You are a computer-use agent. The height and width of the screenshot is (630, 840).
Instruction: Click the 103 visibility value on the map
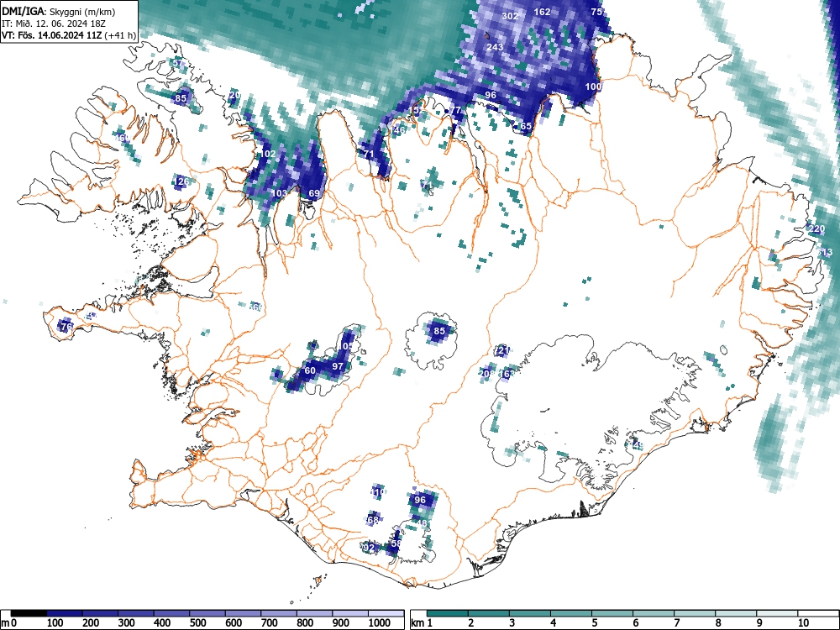[x=279, y=193]
